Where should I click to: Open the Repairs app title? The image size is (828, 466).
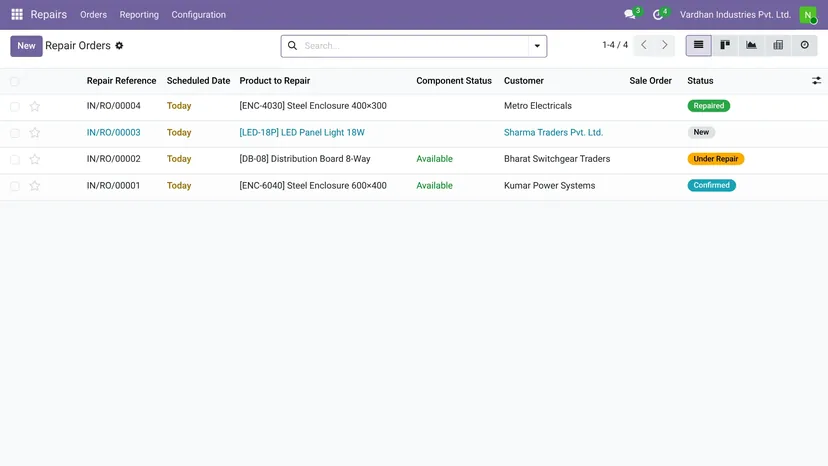49,15
